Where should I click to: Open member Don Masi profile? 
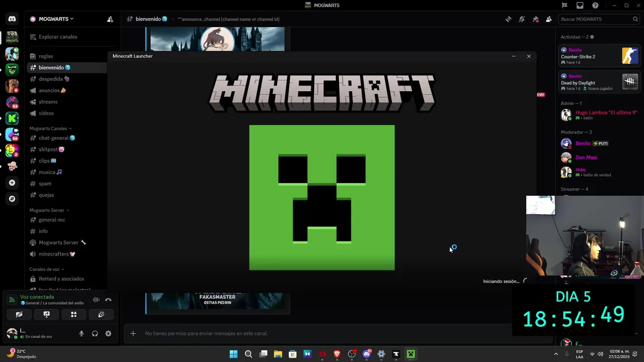click(x=600, y=157)
